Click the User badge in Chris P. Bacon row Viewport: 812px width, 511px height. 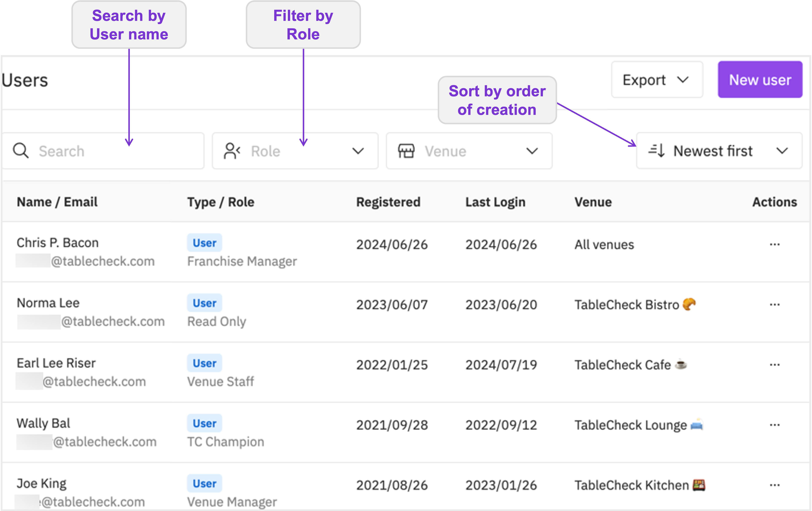204,243
